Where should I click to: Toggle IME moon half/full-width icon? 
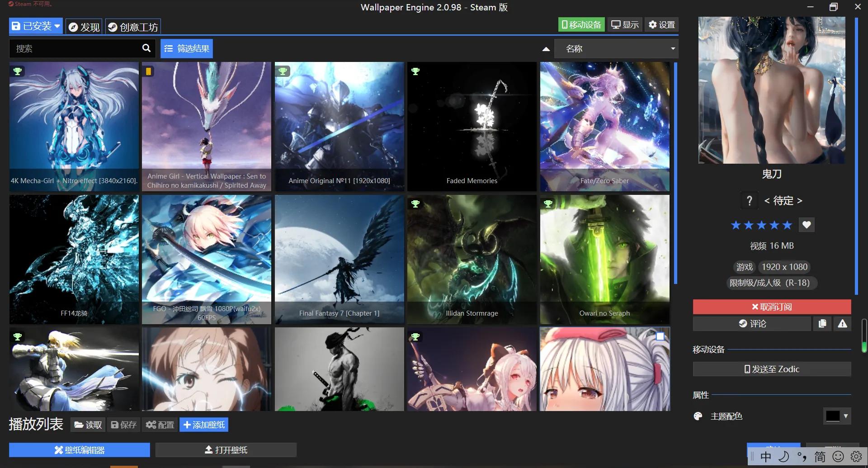[x=783, y=457]
